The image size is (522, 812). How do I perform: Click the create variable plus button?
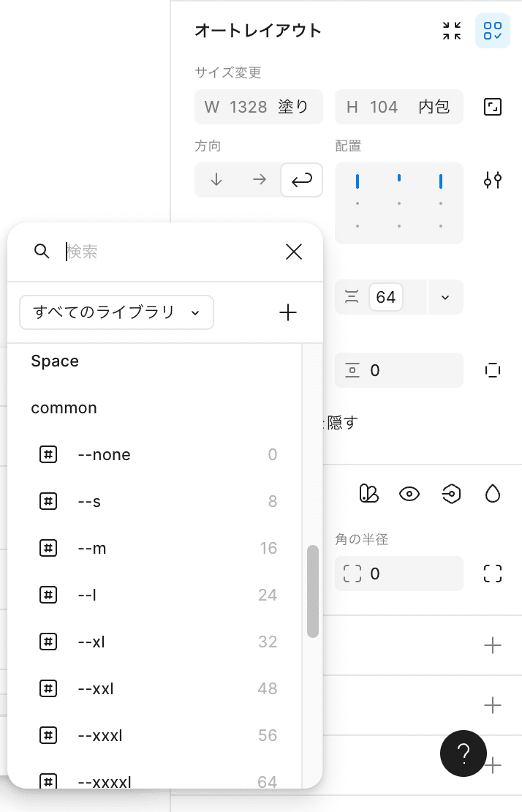pos(288,312)
